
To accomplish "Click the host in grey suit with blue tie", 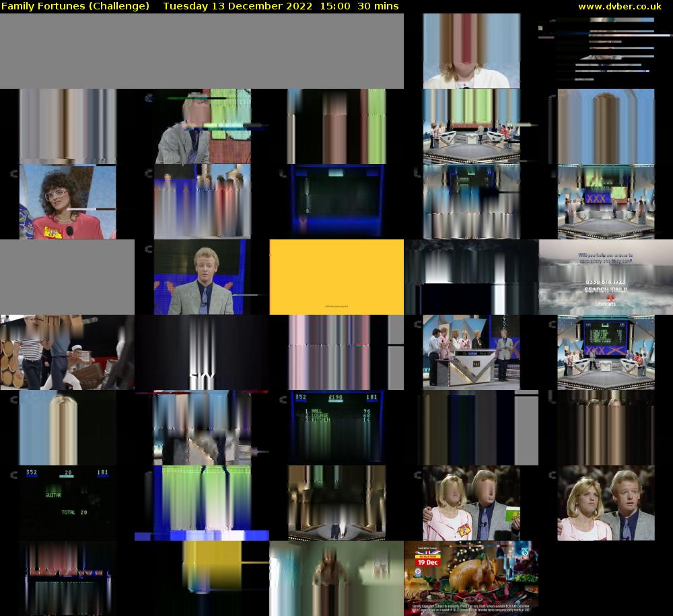I will tap(202, 277).
